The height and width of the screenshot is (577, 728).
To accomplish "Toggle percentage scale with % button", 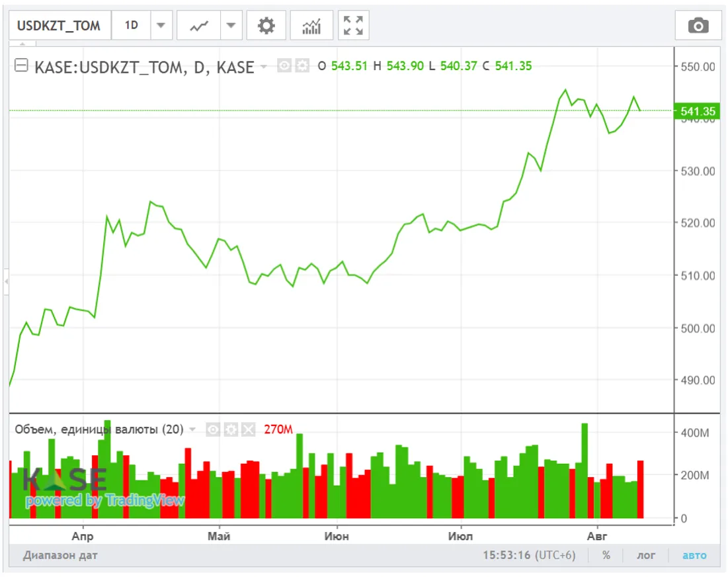I will coord(606,555).
